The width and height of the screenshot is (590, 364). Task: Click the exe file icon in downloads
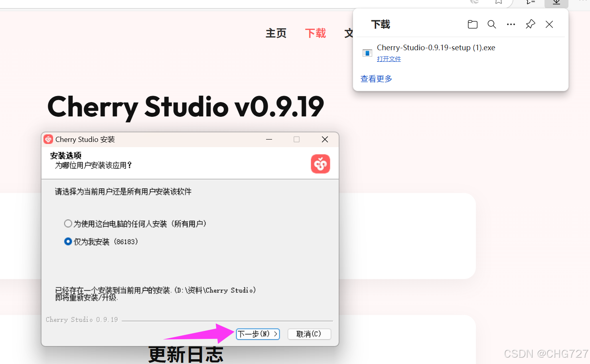click(367, 53)
